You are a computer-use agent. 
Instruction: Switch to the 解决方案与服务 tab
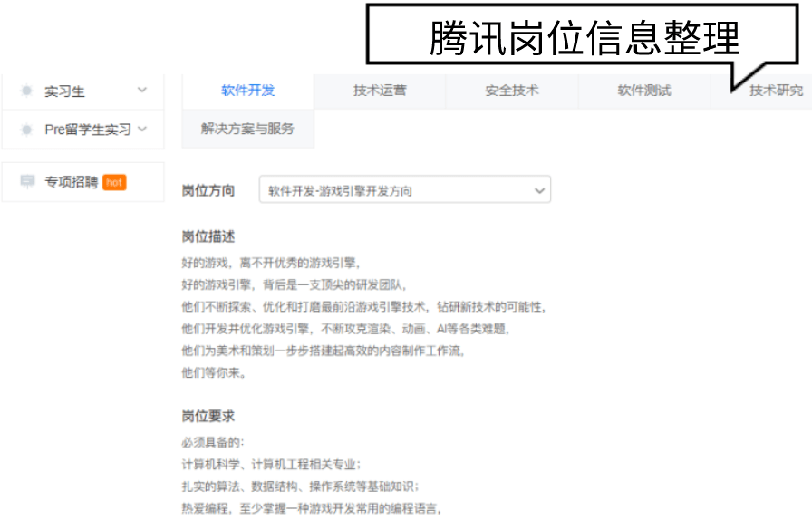248,129
